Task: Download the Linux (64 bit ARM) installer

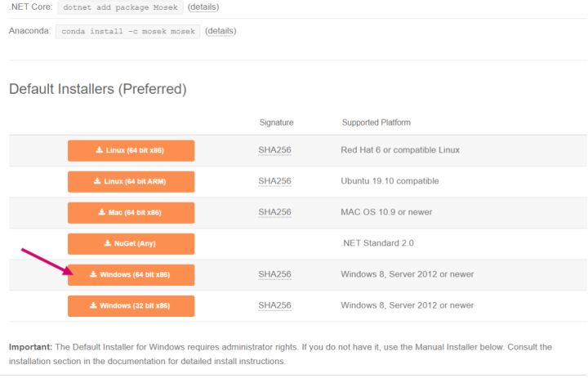Action: [x=131, y=182]
